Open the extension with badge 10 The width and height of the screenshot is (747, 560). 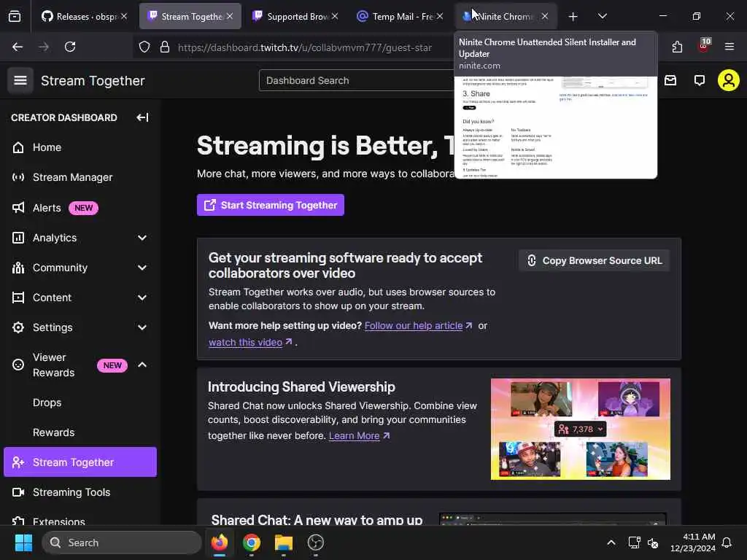click(704, 46)
